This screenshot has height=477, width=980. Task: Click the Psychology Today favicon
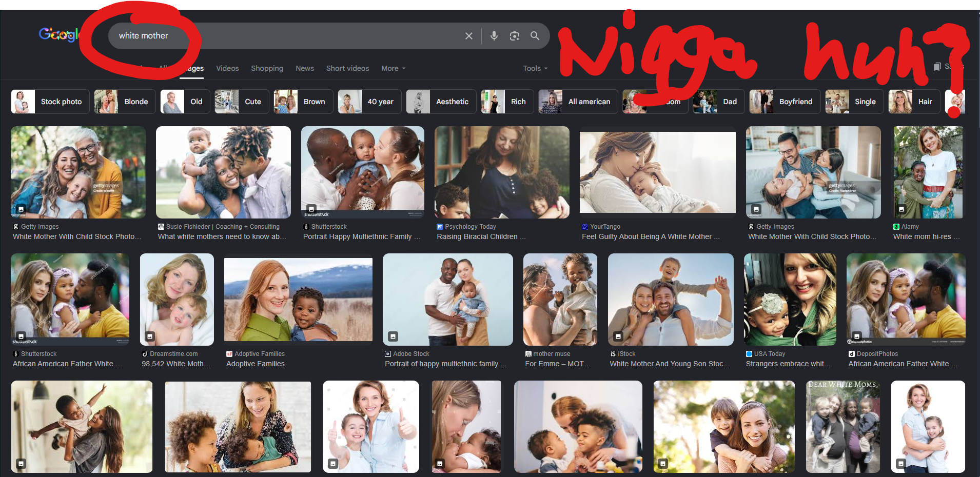pos(440,227)
